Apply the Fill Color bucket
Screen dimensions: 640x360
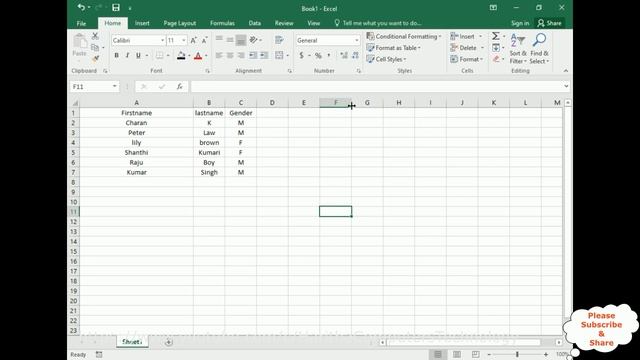(x=181, y=56)
